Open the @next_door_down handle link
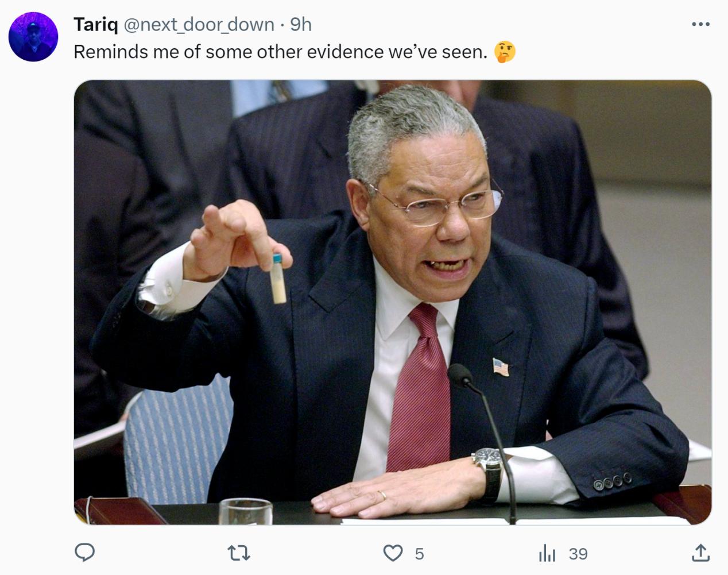 198,25
